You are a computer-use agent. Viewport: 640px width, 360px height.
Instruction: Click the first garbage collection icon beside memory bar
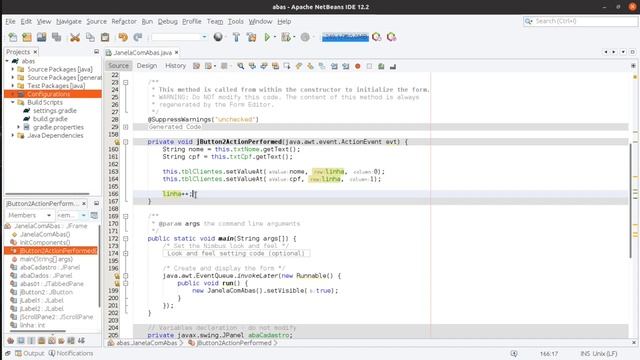376,37
